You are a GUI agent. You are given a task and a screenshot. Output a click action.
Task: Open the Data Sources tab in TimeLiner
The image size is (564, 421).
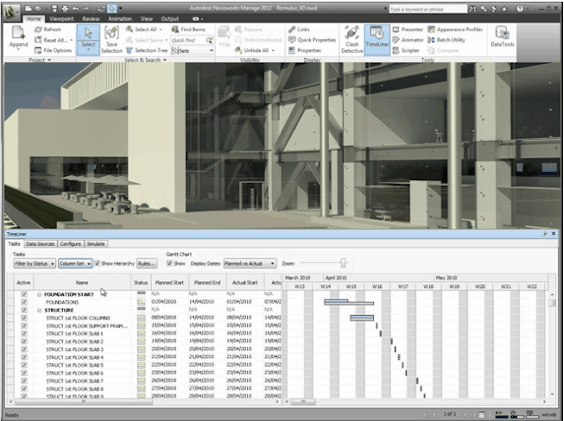[40, 244]
